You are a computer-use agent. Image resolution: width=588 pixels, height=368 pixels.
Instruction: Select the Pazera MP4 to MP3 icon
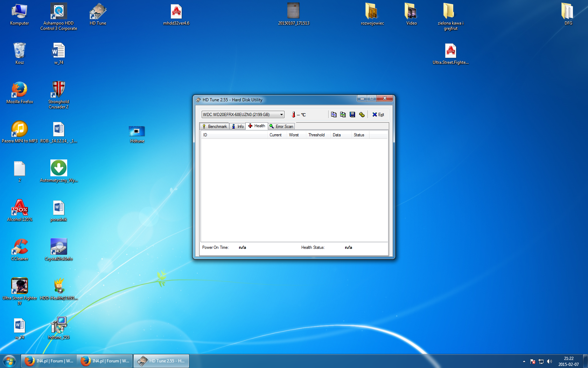tap(20, 132)
